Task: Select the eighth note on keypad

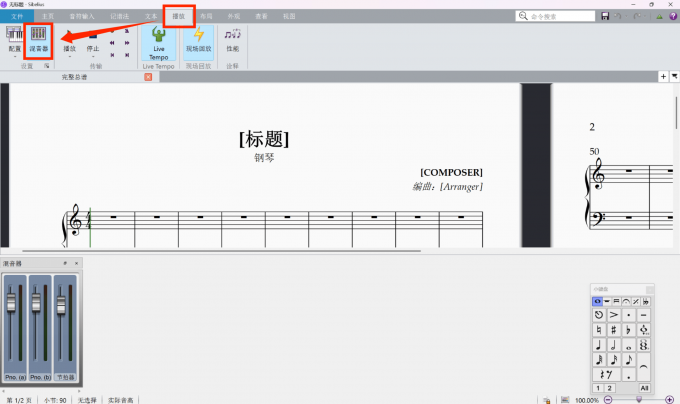Action: pyautogui.click(x=628, y=360)
